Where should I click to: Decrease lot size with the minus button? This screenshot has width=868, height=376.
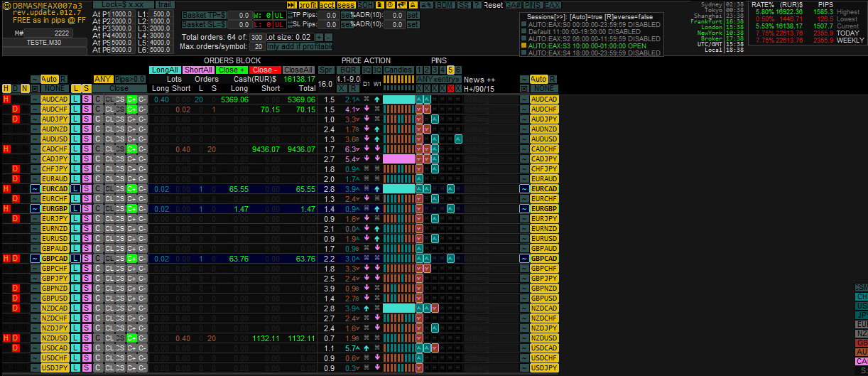pyautogui.click(x=328, y=37)
